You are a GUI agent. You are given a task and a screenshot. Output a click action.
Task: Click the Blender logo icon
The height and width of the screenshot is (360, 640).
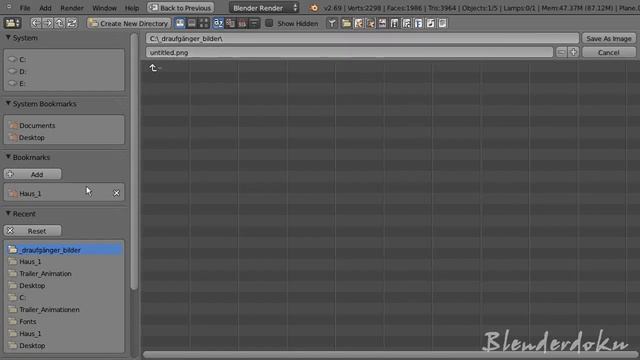point(313,8)
